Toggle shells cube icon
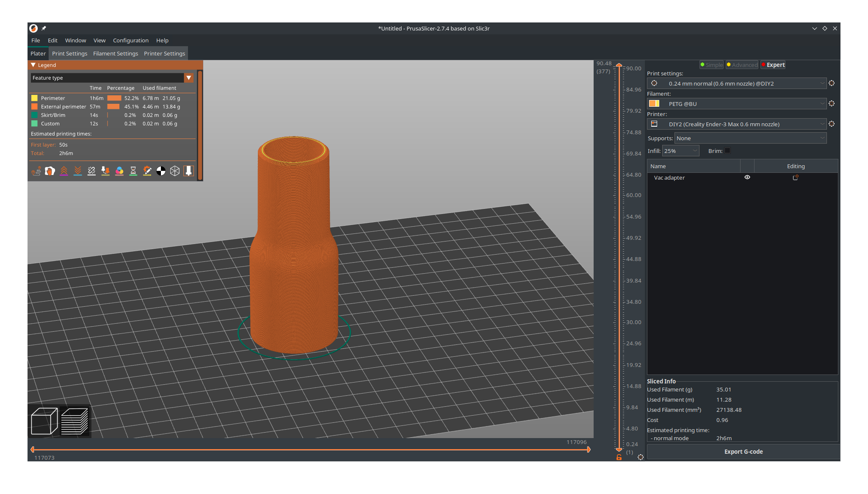This screenshot has width=868, height=494. pyautogui.click(x=175, y=171)
